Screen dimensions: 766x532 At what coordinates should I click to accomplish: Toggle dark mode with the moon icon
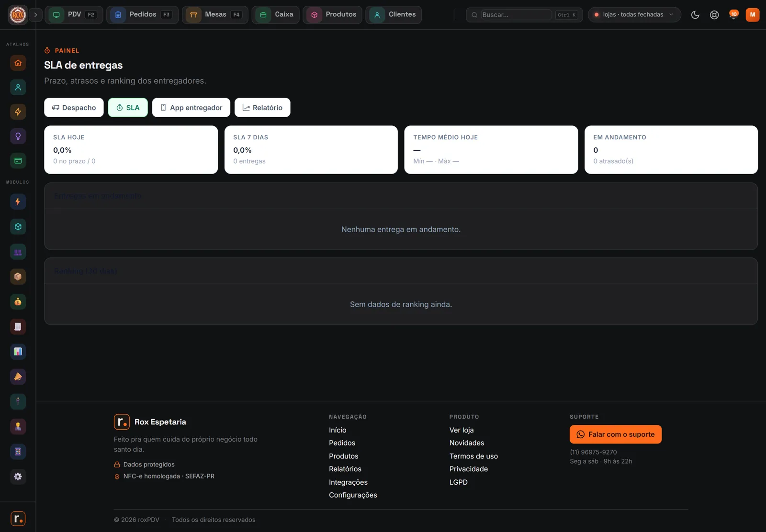click(695, 15)
